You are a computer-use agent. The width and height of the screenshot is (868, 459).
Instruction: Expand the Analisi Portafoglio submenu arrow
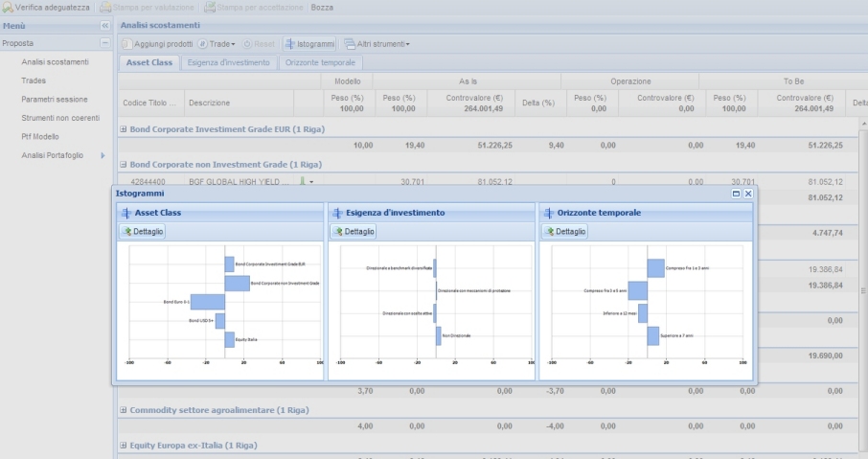point(103,155)
